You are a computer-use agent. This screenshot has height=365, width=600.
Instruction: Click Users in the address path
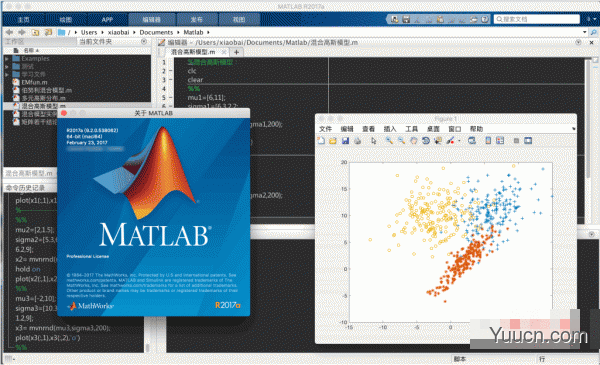89,33
